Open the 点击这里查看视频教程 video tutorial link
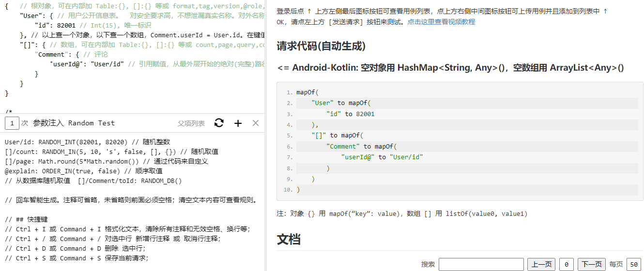 (x=441, y=22)
